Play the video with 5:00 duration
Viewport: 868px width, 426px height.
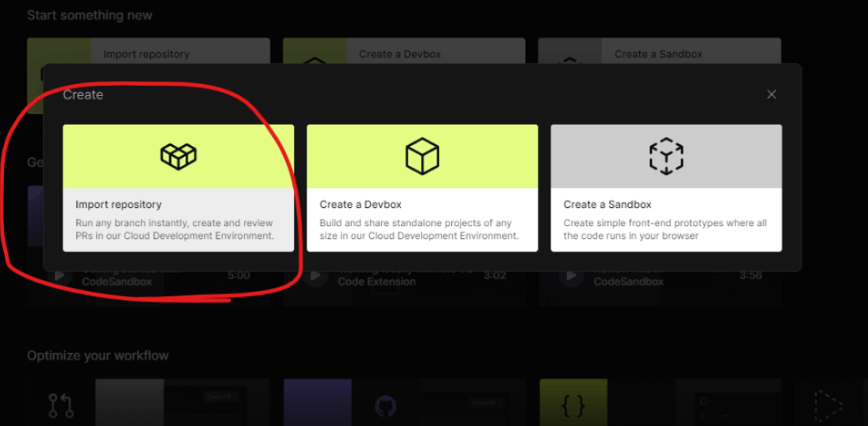click(60, 275)
